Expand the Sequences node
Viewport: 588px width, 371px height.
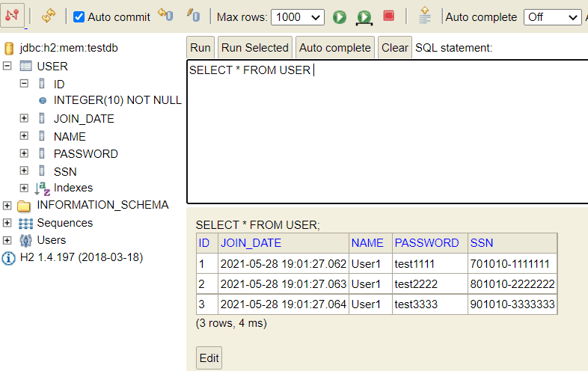click(7, 223)
